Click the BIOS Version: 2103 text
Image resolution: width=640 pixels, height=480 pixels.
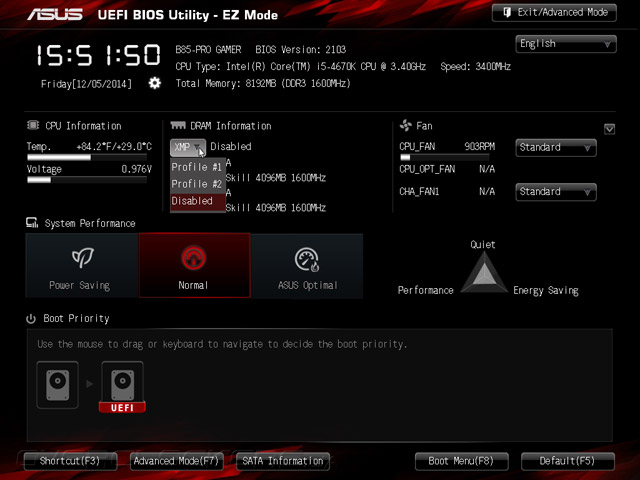301,50
